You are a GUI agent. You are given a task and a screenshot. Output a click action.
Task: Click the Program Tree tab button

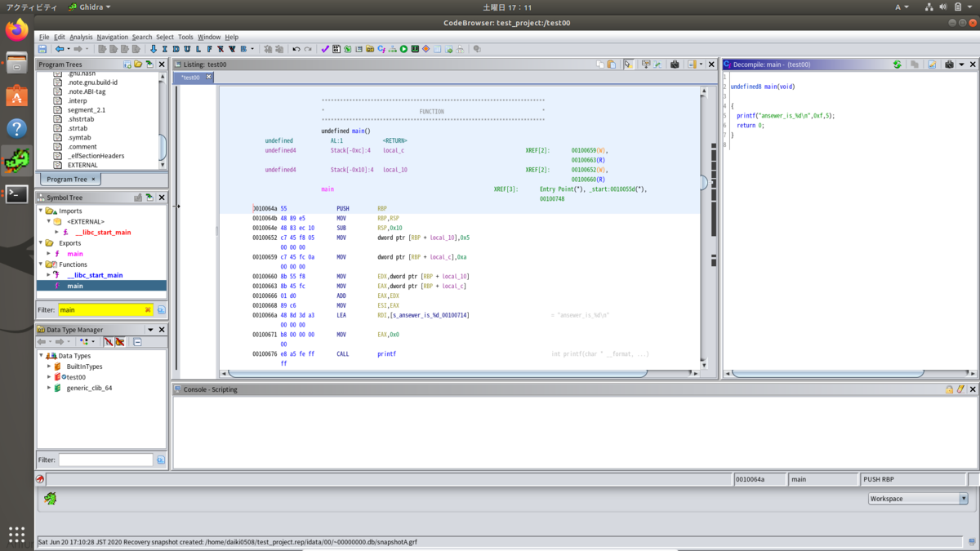[x=67, y=179]
